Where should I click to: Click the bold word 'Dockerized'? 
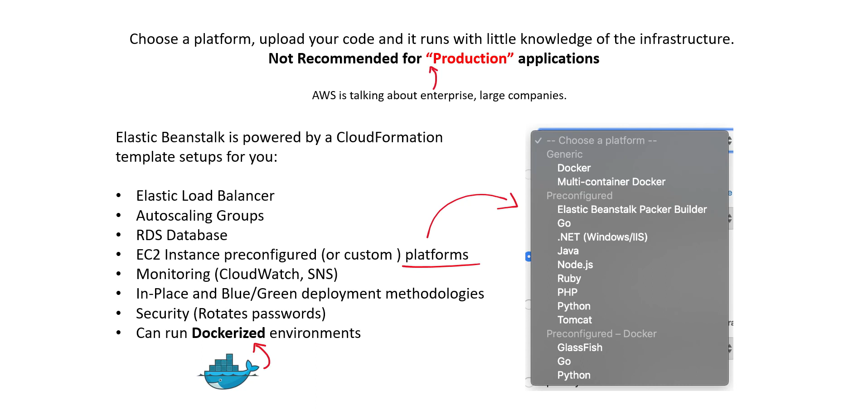[228, 333]
